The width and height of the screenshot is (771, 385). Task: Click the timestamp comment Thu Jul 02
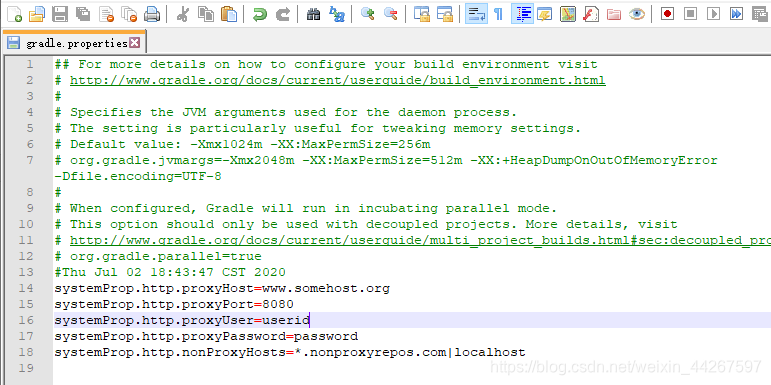[170, 272]
